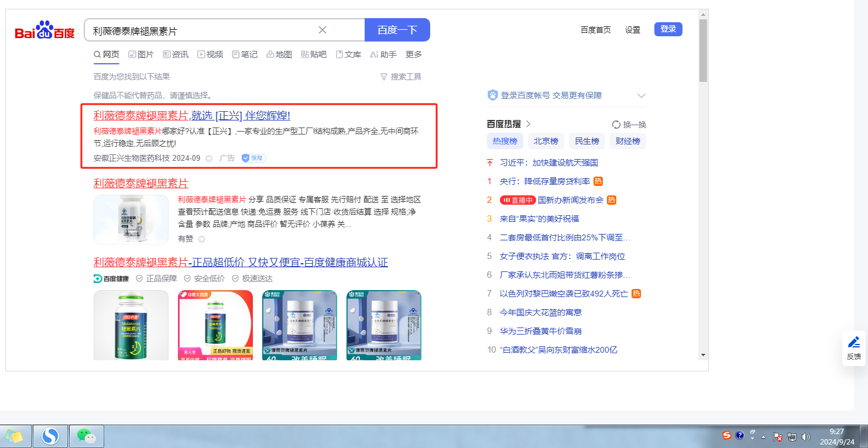
Task: Click the 直播中 live badge
Action: (517, 200)
